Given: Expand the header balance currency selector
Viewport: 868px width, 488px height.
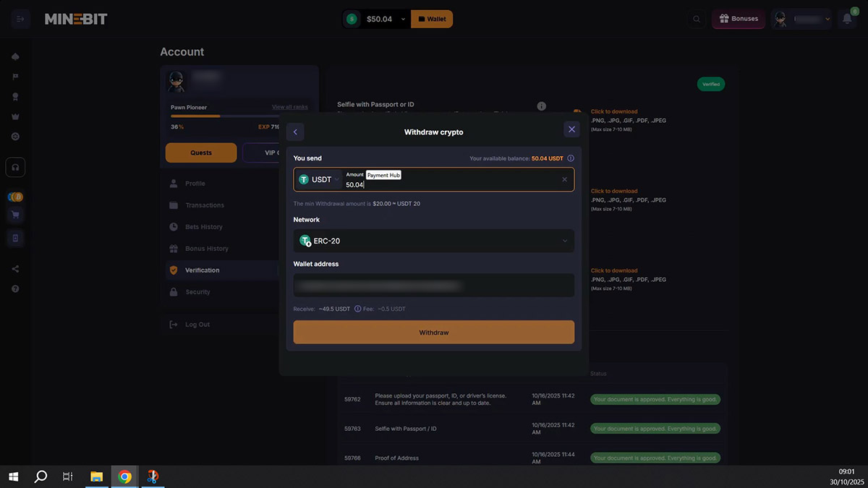Looking at the screenshot, I should point(376,20).
